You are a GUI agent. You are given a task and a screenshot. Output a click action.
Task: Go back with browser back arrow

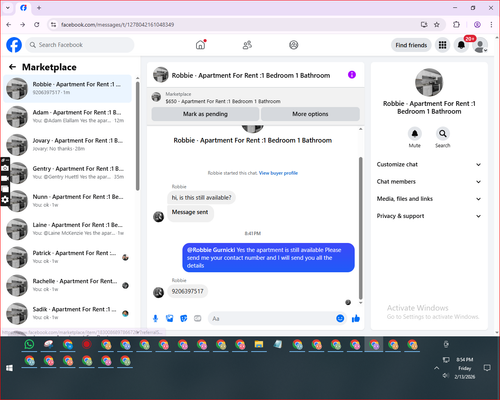pos(9,24)
